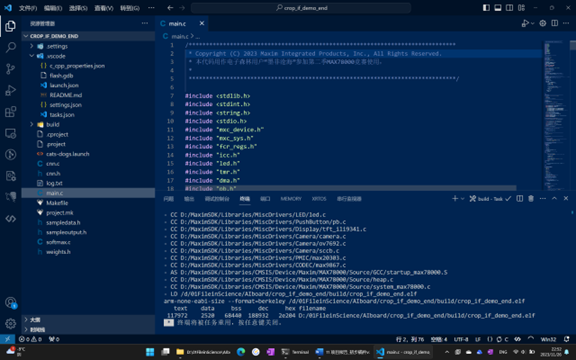The width and height of the screenshot is (576, 360).
Task: Open the Run and Debug view
Action: pos(10,90)
